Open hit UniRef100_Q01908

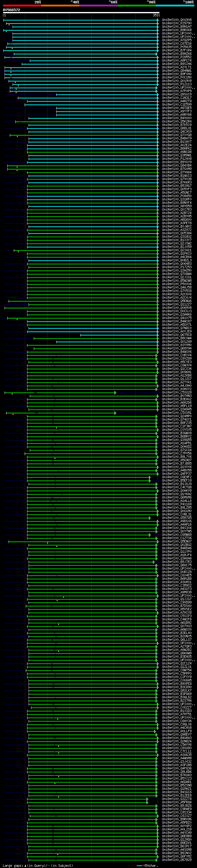176,20
